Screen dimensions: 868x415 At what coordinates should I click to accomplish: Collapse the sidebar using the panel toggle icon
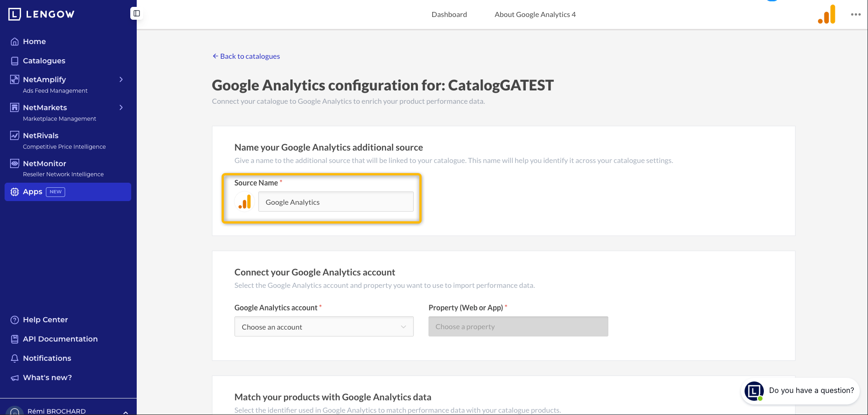click(137, 13)
